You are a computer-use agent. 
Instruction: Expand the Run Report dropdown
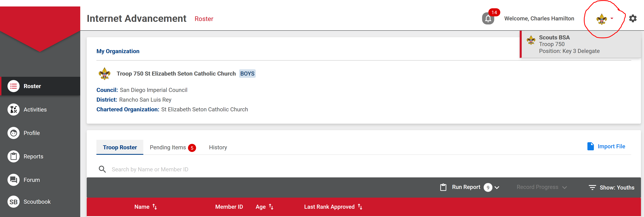click(x=497, y=188)
